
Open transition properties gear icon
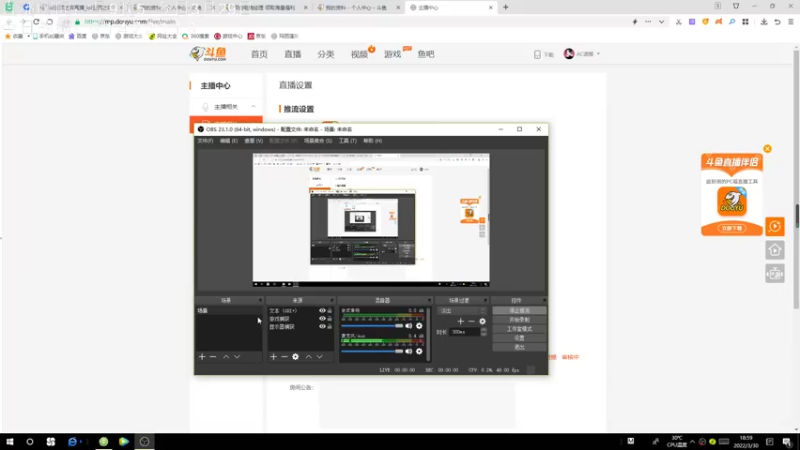coord(482,321)
